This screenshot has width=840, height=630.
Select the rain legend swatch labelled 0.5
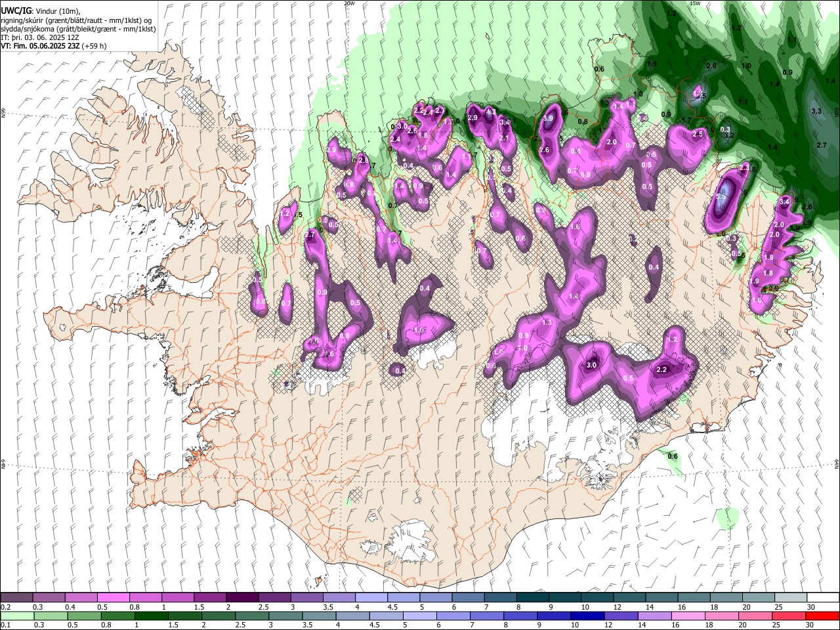click(x=84, y=616)
